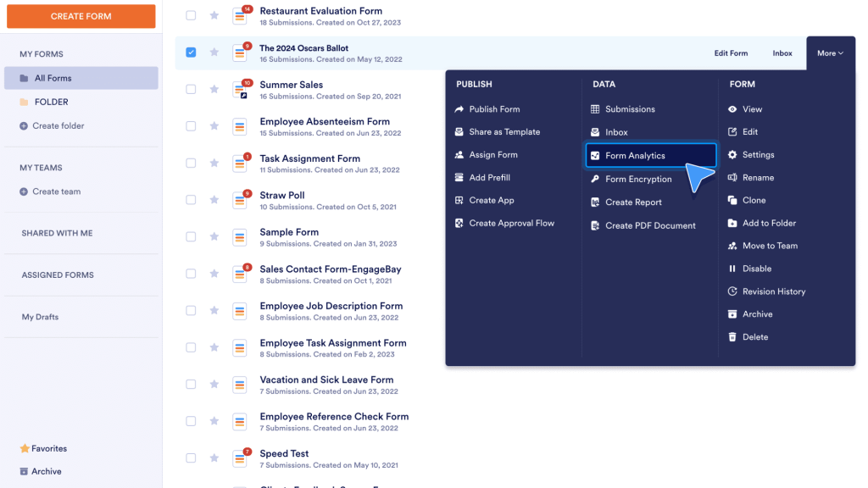Click the Disable pause icon

pos(732,269)
